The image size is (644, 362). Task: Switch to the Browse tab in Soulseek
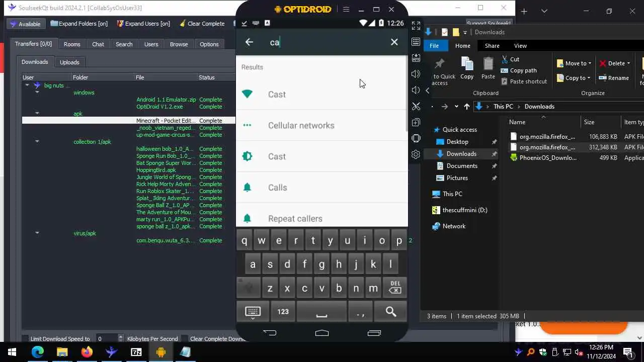coord(179,44)
